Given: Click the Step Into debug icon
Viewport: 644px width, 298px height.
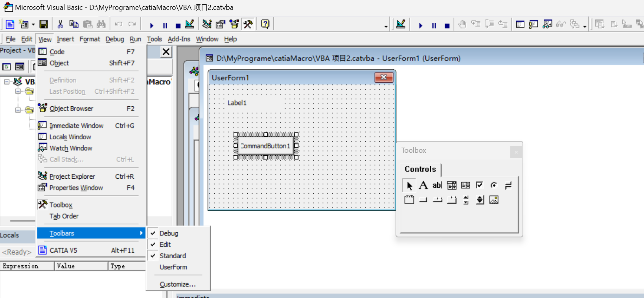Looking at the screenshot, I should (x=476, y=24).
